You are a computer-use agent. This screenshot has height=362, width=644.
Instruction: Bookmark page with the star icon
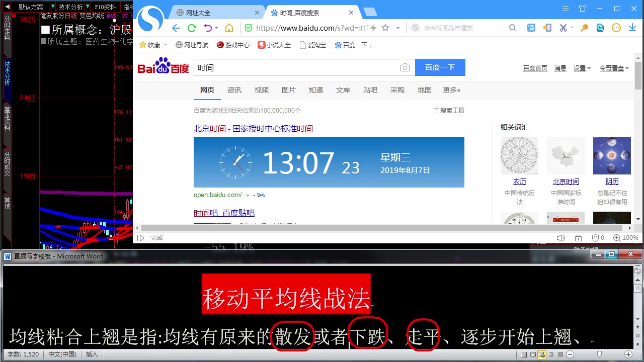tap(385, 28)
